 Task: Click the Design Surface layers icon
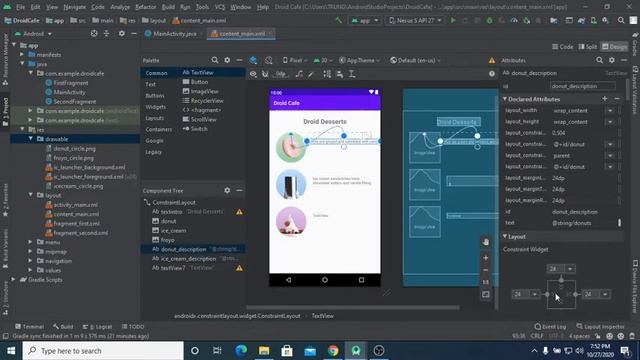pos(253,60)
